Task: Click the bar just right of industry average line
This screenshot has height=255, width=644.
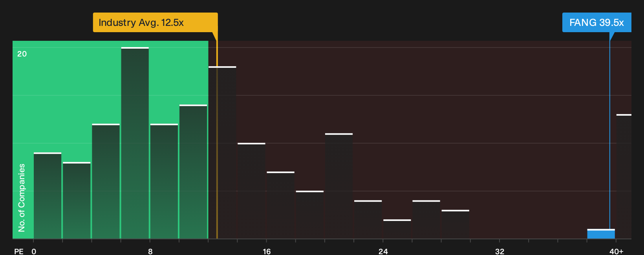Action: [x=222, y=153]
